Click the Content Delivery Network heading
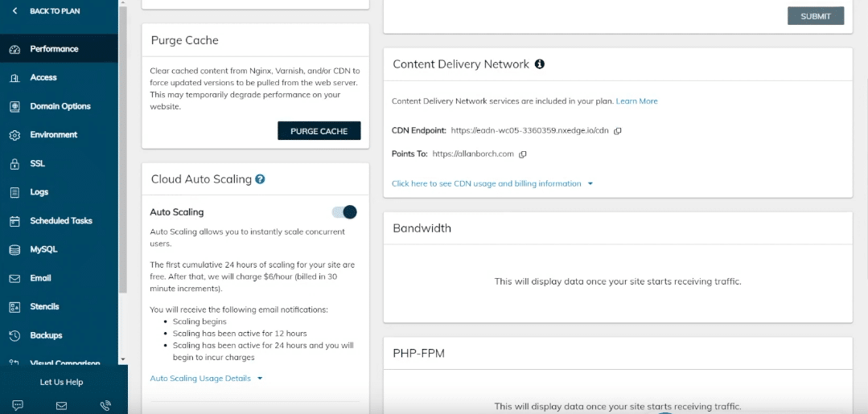868x414 pixels. pos(461,64)
